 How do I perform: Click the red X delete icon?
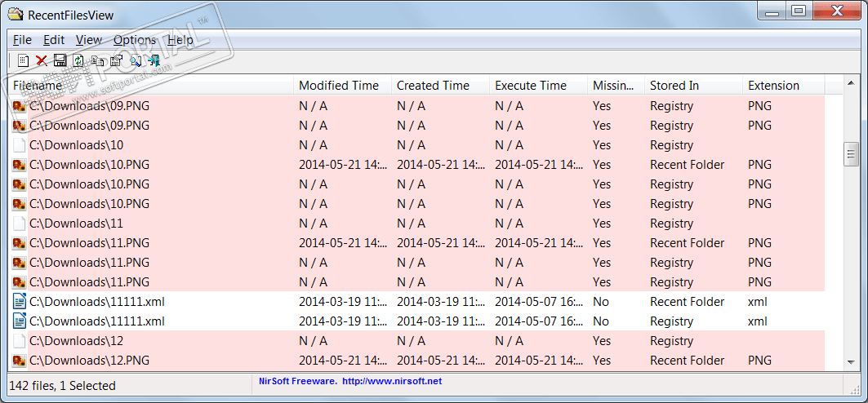click(x=42, y=60)
